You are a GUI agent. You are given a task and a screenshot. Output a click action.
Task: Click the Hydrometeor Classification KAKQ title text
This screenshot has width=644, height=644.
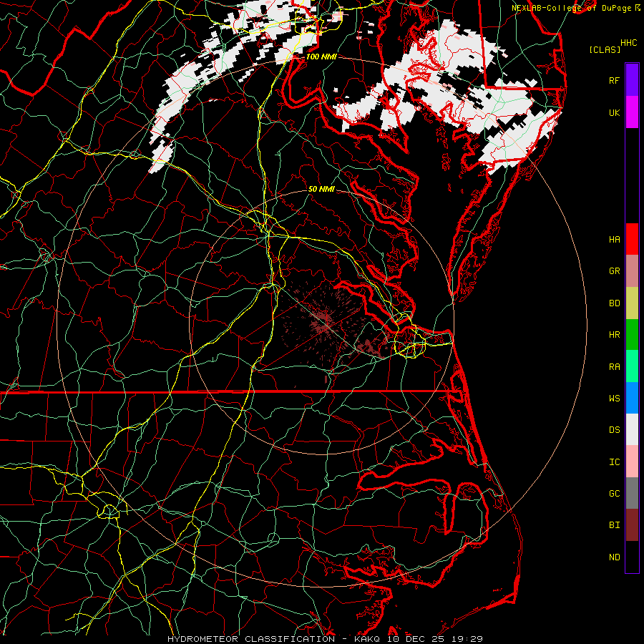click(x=326, y=639)
